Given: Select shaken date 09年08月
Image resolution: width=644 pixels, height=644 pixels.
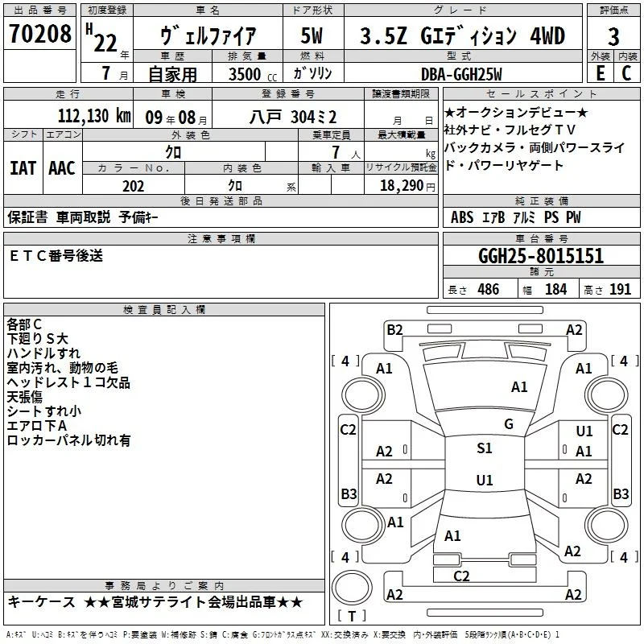Looking at the screenshot, I should 176,118.
